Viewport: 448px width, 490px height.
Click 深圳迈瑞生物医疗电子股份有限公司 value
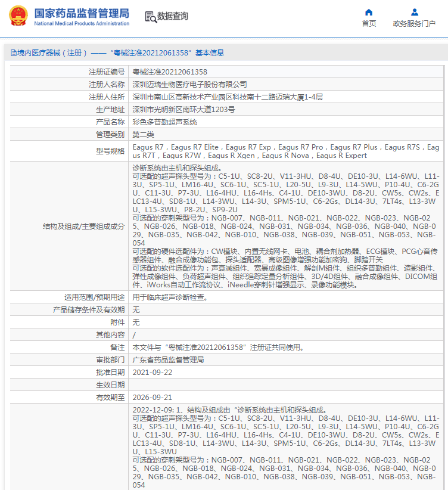(x=189, y=85)
